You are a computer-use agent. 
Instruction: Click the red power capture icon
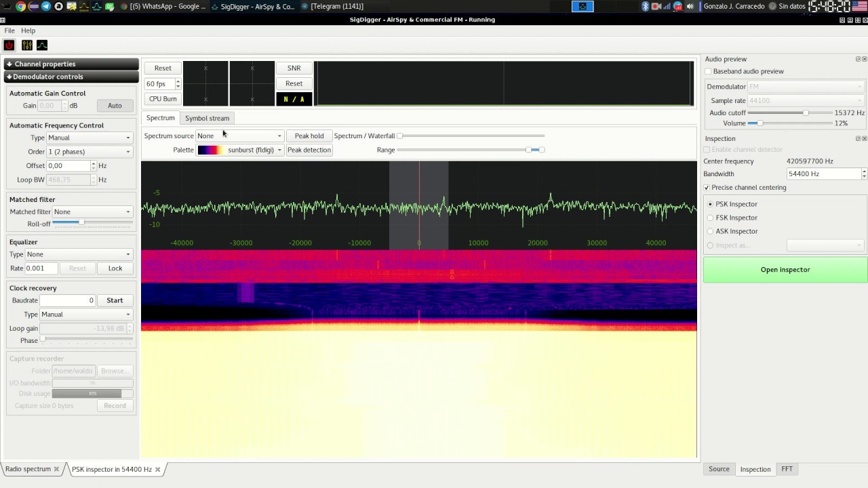coord(9,45)
